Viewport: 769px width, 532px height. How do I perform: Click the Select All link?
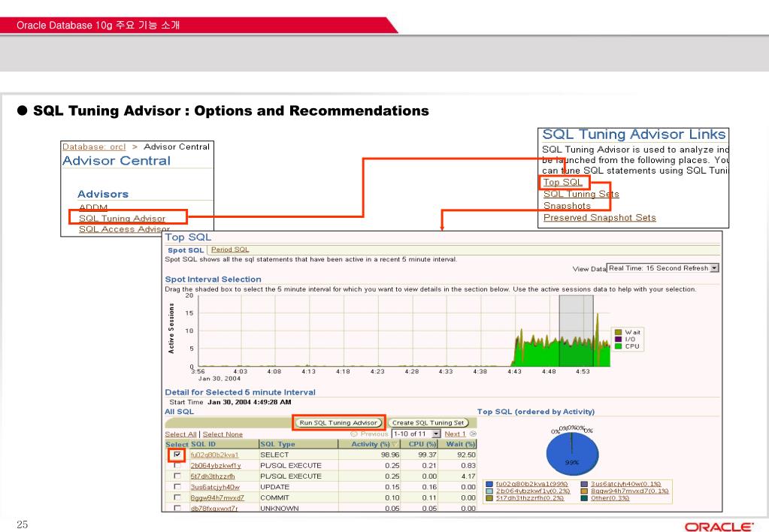(x=180, y=434)
